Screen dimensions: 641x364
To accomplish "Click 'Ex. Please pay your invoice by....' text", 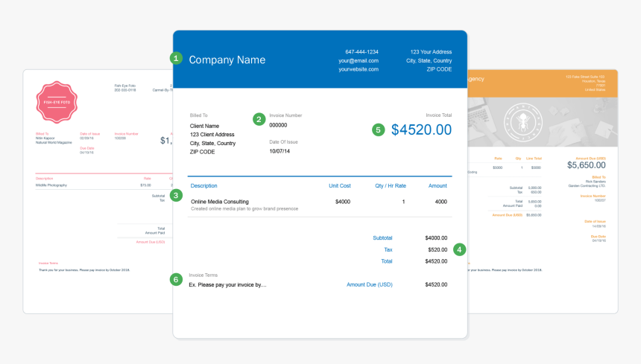I will 227,285.
